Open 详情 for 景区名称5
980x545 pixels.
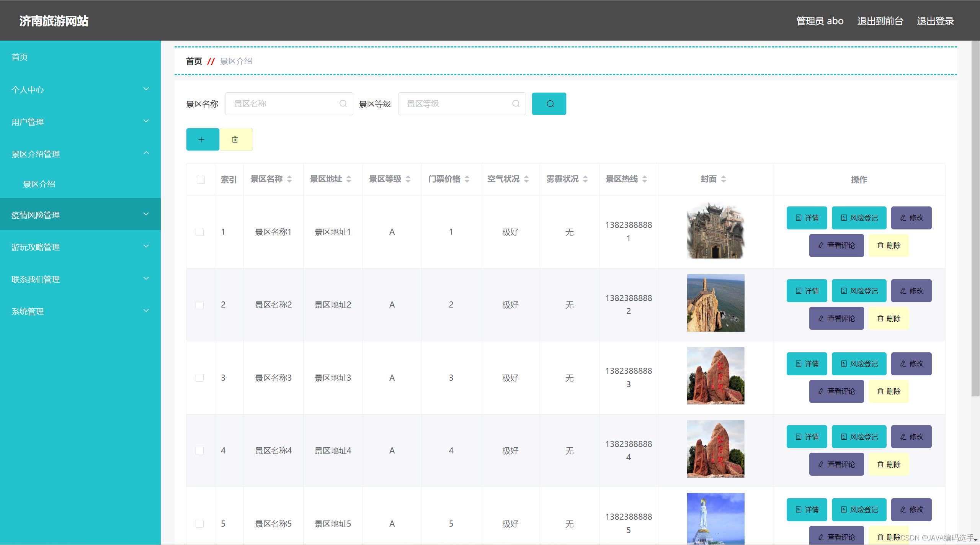807,510
